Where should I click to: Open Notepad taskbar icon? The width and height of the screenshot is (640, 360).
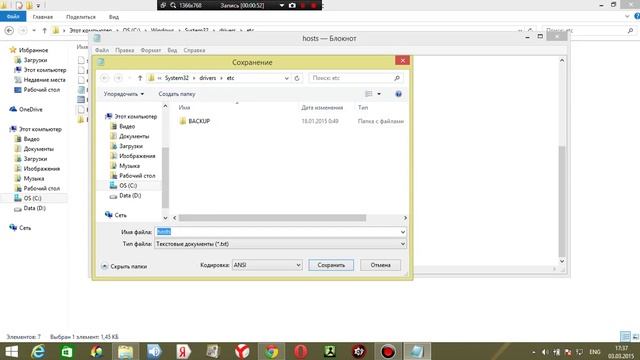(x=417, y=351)
